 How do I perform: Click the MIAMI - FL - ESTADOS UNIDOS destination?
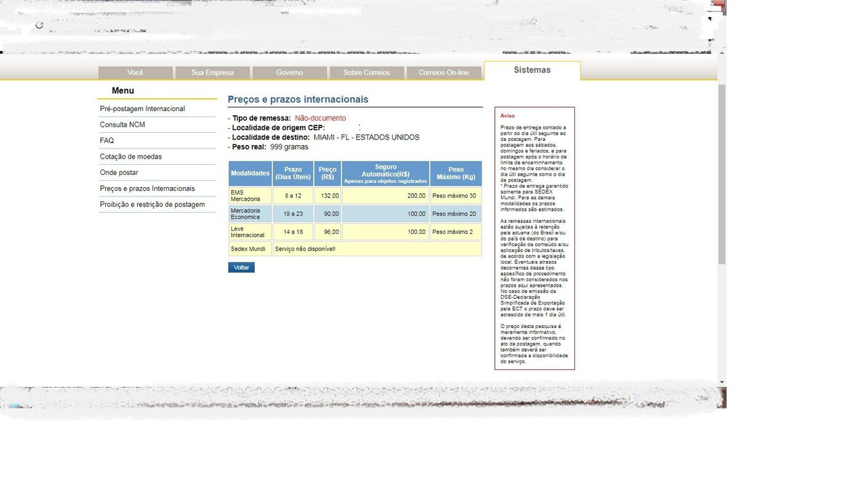coord(366,137)
